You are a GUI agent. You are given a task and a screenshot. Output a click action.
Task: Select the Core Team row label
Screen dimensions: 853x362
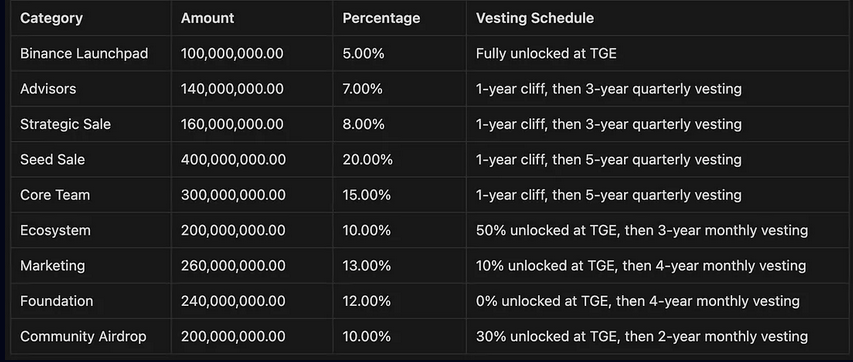click(x=55, y=195)
